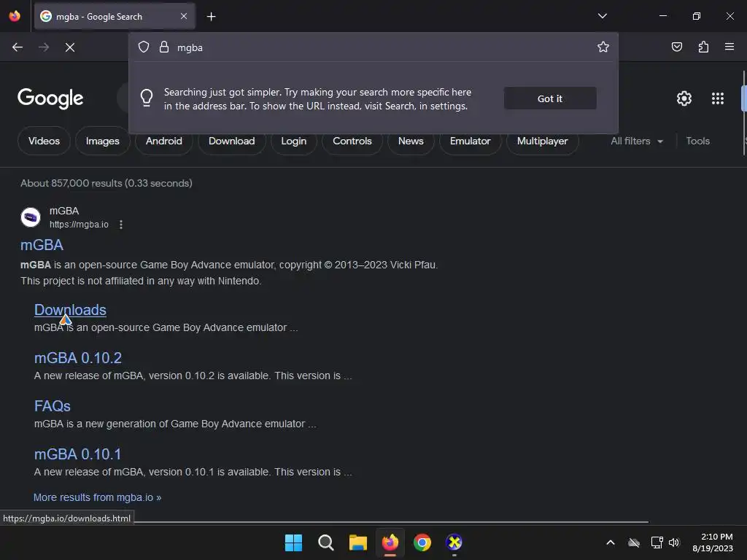Open search Tools
Viewport: 747px width, 560px height.
tap(697, 141)
